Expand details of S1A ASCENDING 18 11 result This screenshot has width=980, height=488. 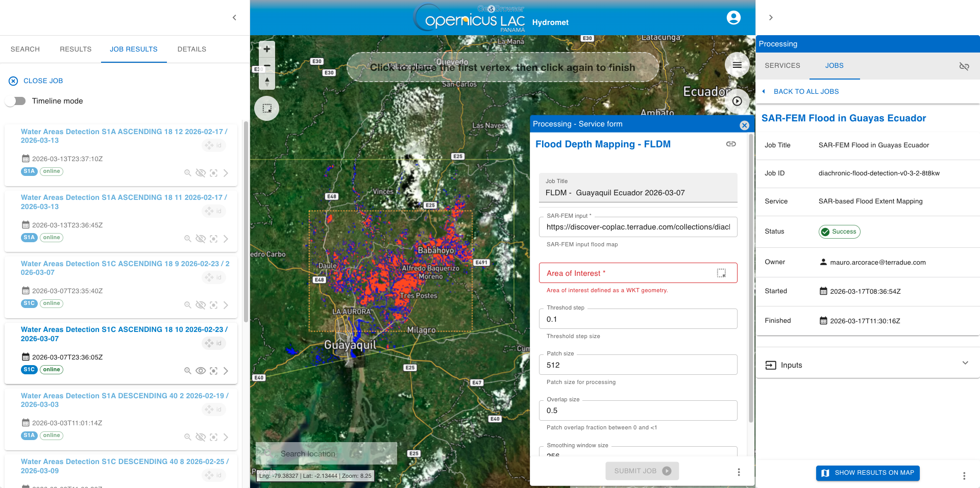[226, 239]
